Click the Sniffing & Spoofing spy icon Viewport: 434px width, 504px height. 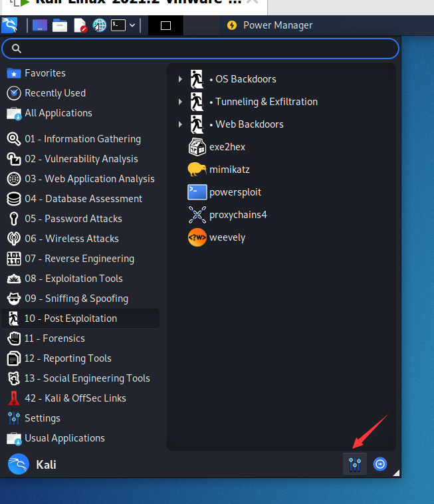tap(14, 299)
